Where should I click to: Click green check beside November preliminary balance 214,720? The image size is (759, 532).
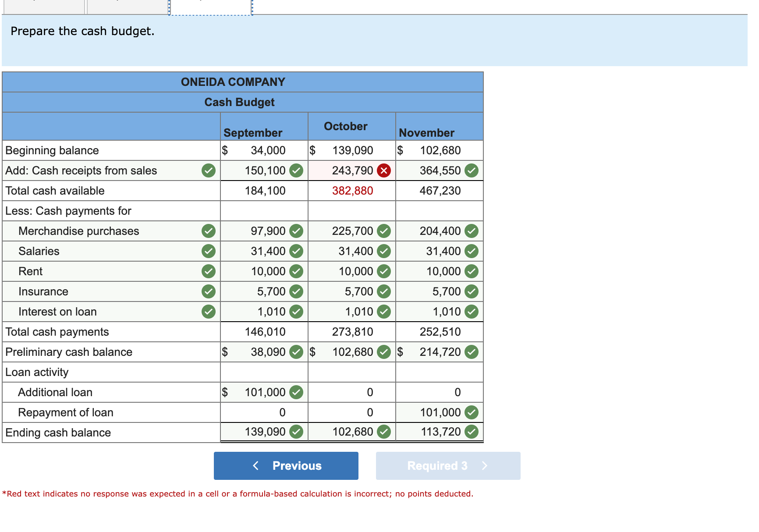[472, 352]
